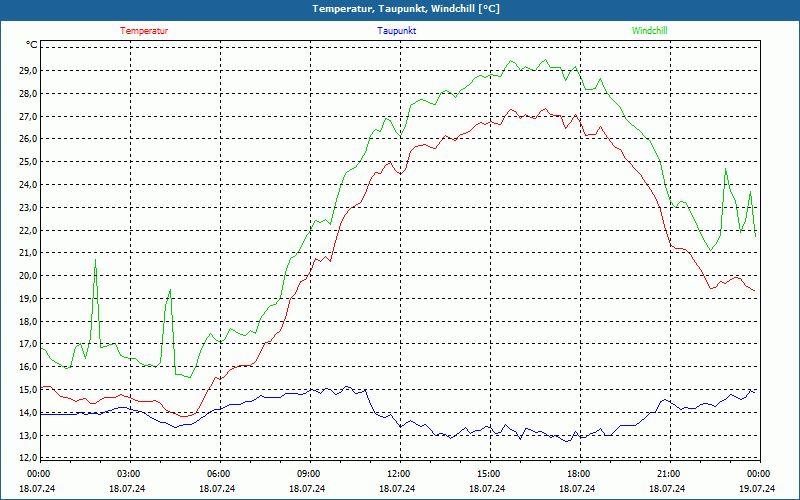Click the 18:00 time axis label
This screenshot has height=500, width=800.
click(579, 474)
